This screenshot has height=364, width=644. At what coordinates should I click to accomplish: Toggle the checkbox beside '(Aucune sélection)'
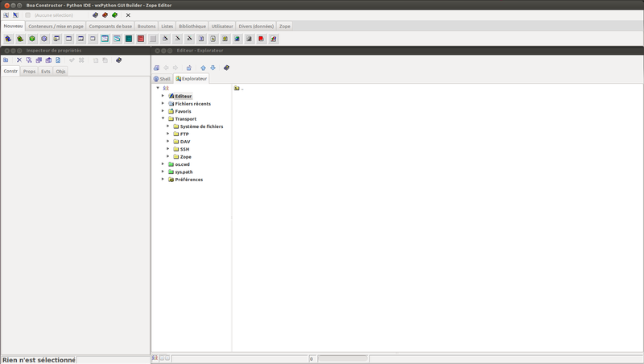point(27,15)
